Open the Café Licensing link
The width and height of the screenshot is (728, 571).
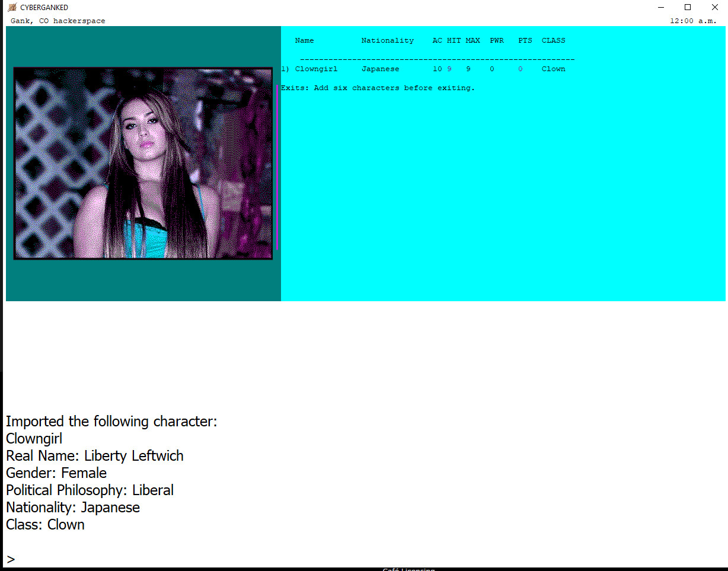[x=408, y=569]
